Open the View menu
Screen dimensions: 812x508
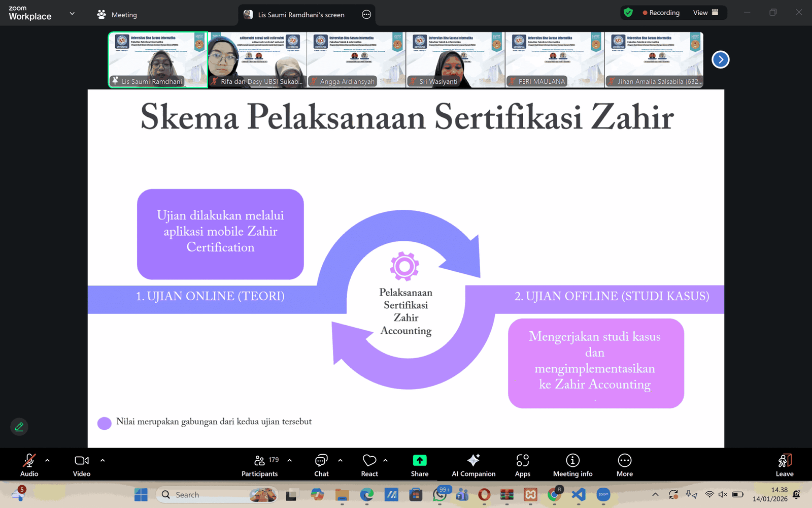tap(701, 13)
